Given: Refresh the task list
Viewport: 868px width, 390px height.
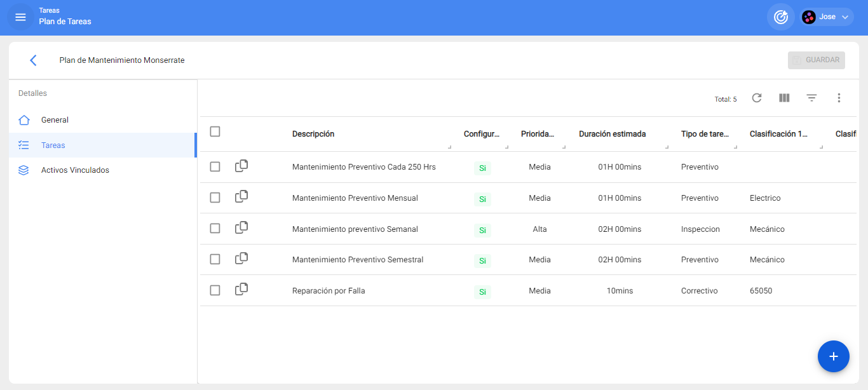Looking at the screenshot, I should point(756,98).
